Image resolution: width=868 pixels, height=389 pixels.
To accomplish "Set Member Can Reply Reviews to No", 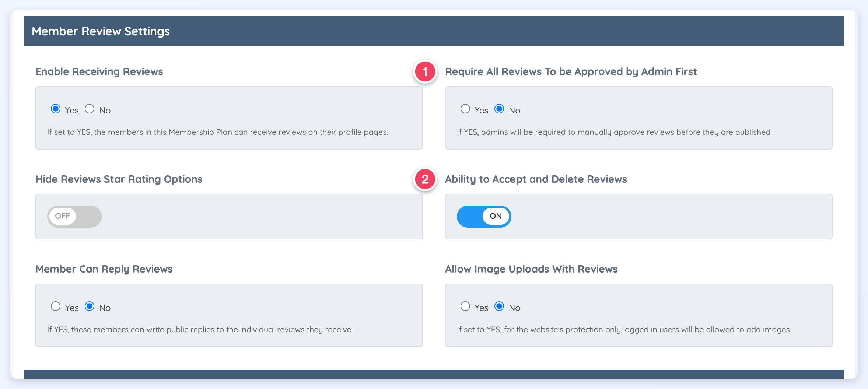I will pos(90,306).
